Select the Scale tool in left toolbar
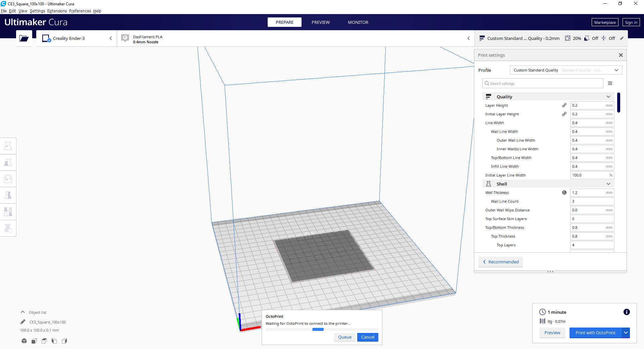This screenshot has width=644, height=349. (8, 162)
